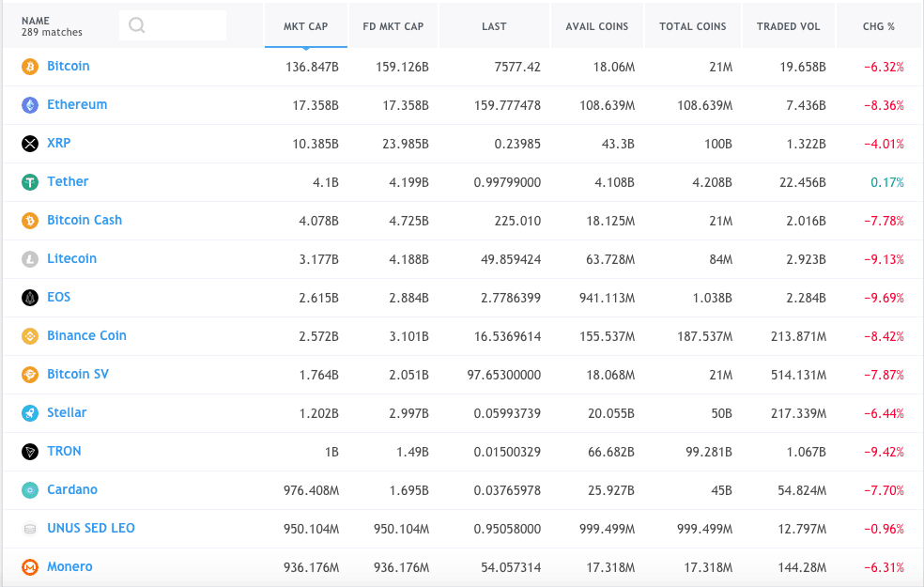Click the Stellar rocket icon

tap(30, 413)
